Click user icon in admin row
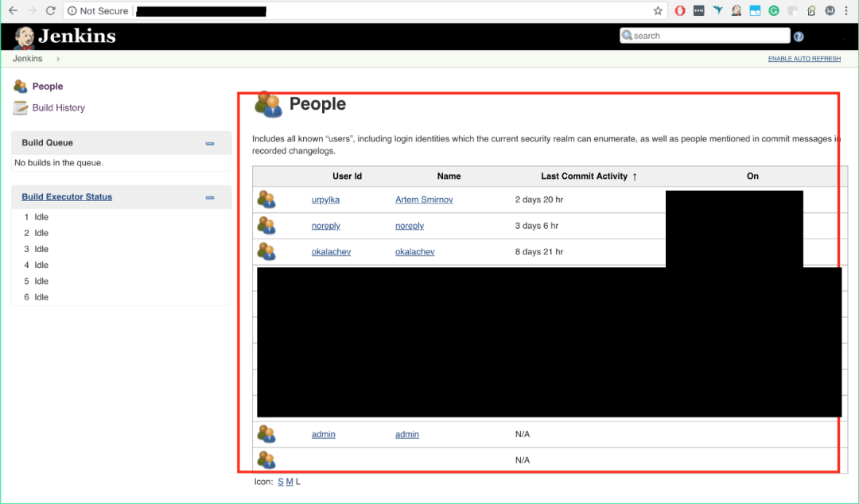859x504 pixels. click(x=266, y=434)
